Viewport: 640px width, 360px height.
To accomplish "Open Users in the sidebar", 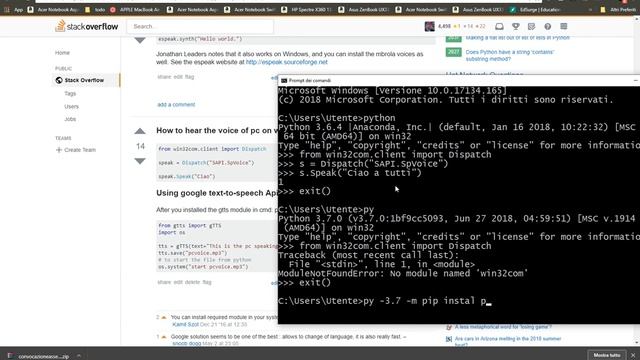I will pos(71,107).
